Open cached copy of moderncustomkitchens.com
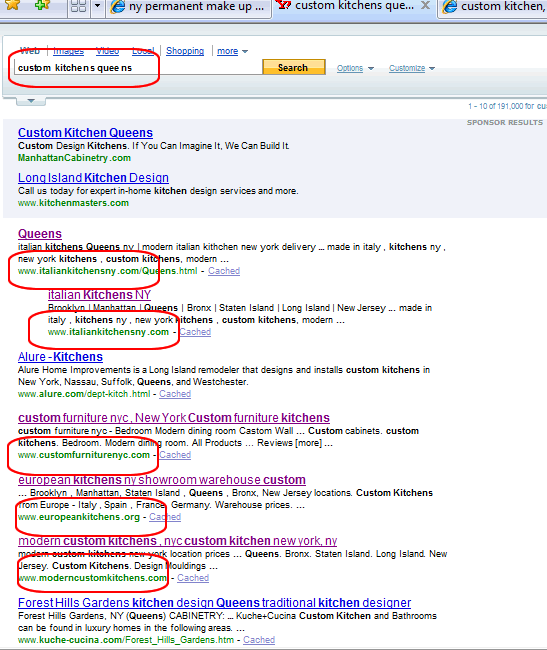Image resolution: width=547 pixels, height=650 pixels. coord(193,578)
